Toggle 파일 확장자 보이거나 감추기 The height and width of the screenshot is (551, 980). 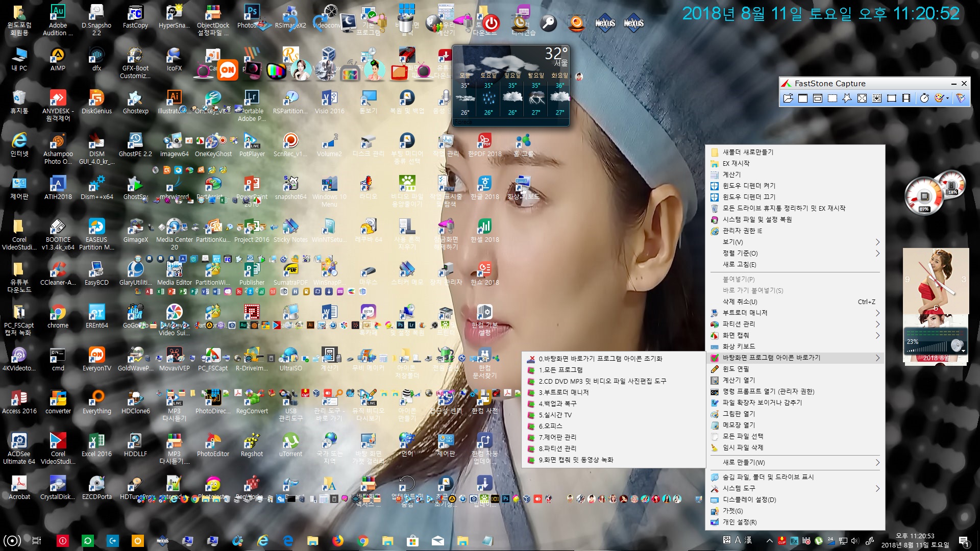795,403
